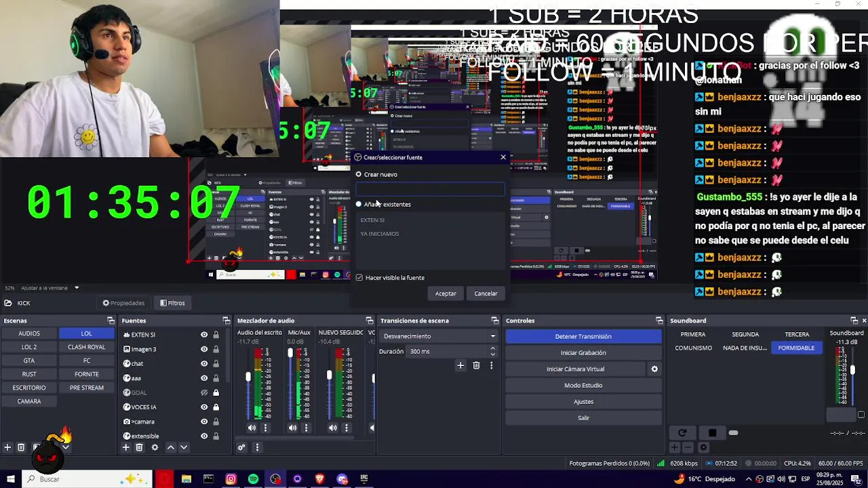Image resolution: width=868 pixels, height=488 pixels.
Task: Show the hidden GOAL source
Action: (204, 392)
